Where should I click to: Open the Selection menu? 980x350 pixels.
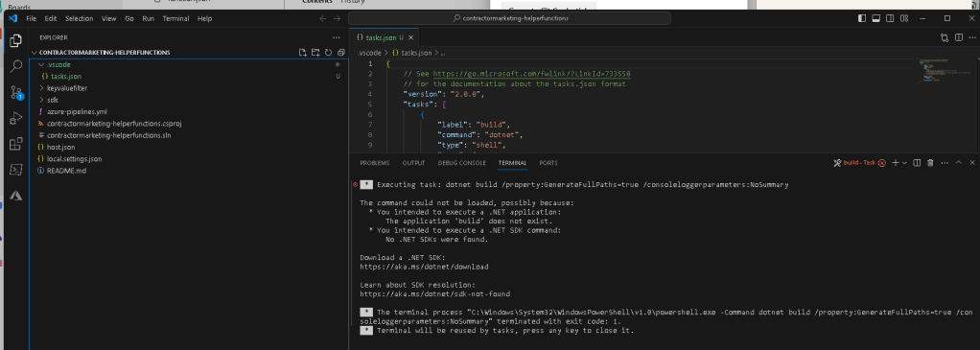80,19
